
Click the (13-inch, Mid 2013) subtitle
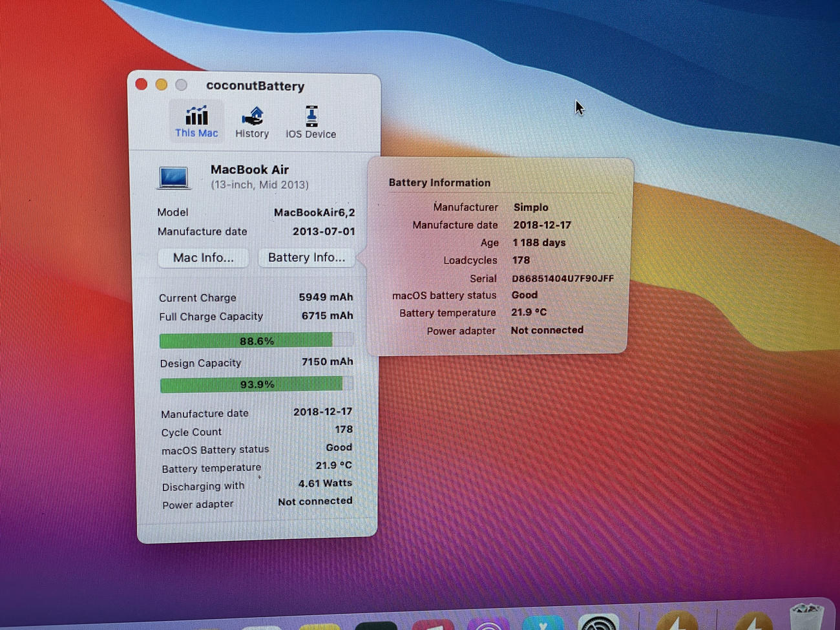pos(260,185)
